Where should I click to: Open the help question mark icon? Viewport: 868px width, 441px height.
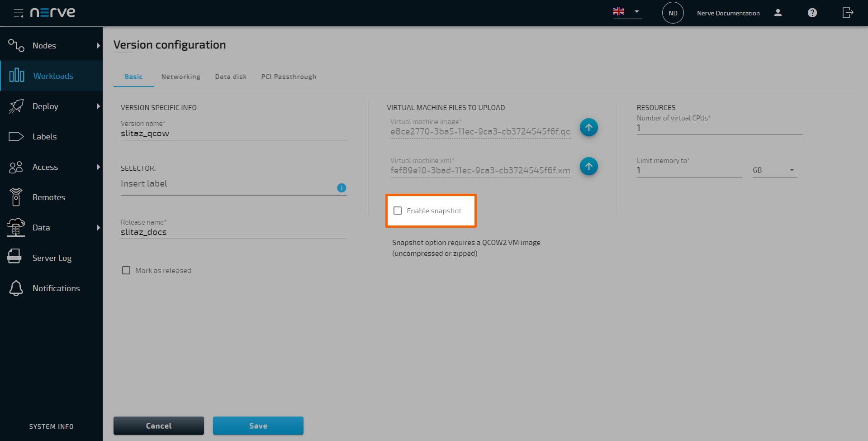(x=812, y=13)
